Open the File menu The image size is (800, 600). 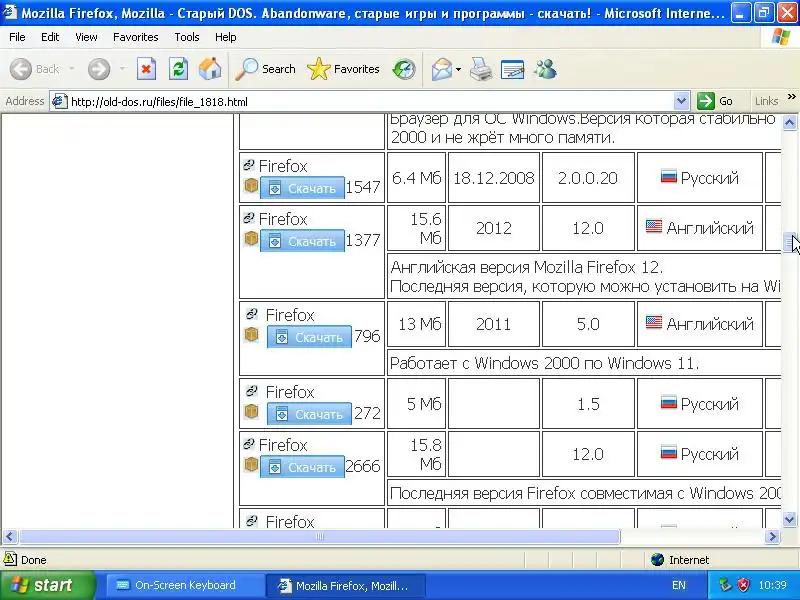pos(17,37)
